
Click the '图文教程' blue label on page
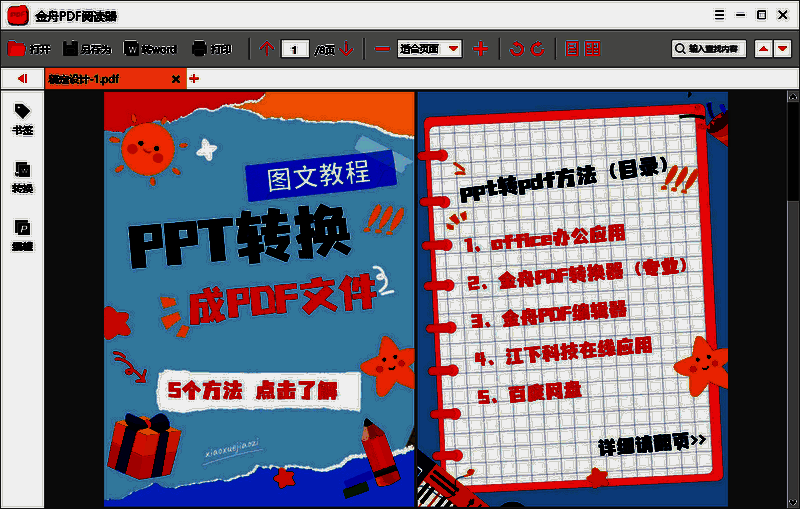[320, 176]
